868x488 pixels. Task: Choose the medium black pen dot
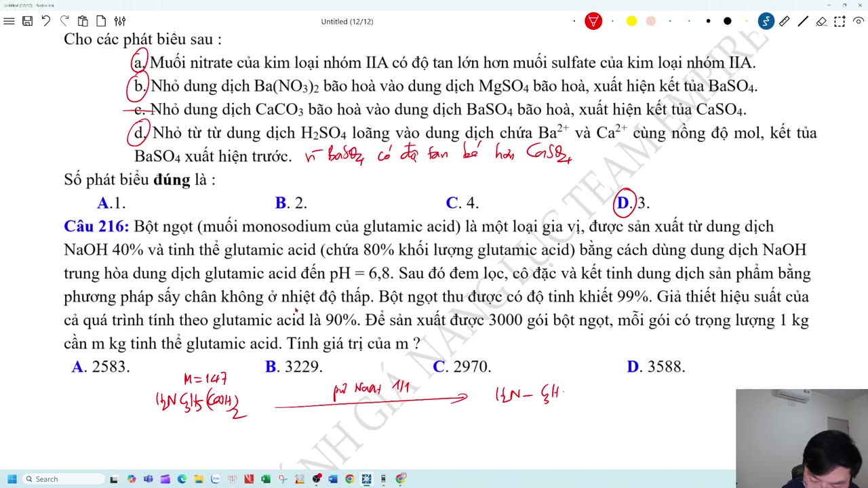pyautogui.click(x=709, y=21)
